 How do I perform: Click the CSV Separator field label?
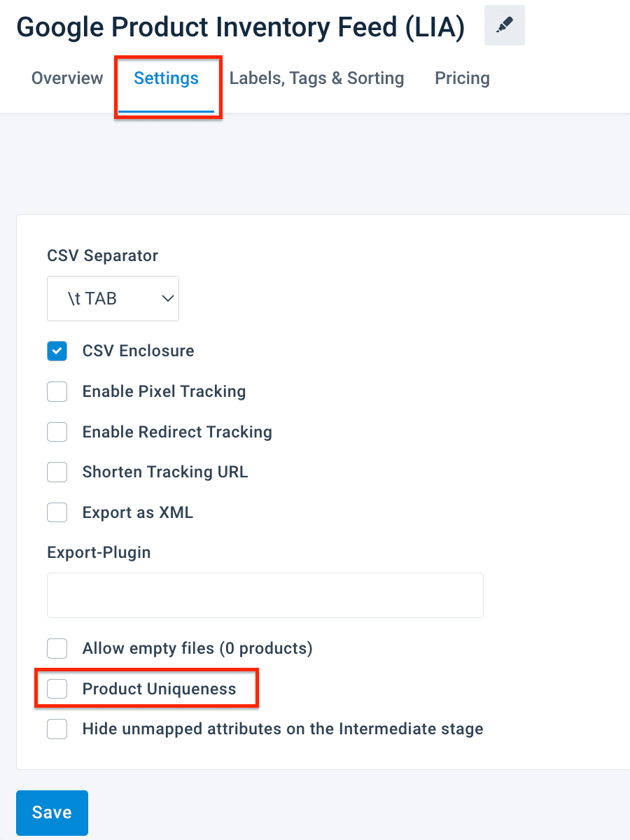[x=103, y=255]
